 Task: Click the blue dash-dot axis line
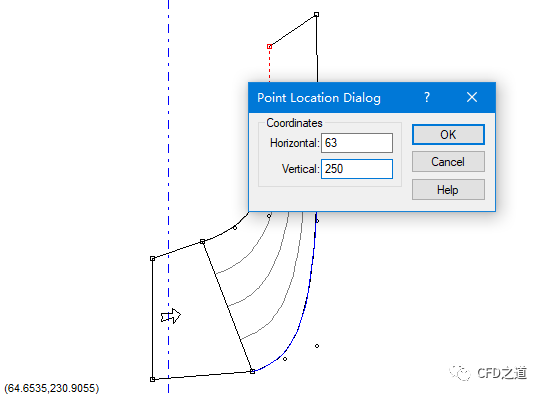point(169,139)
